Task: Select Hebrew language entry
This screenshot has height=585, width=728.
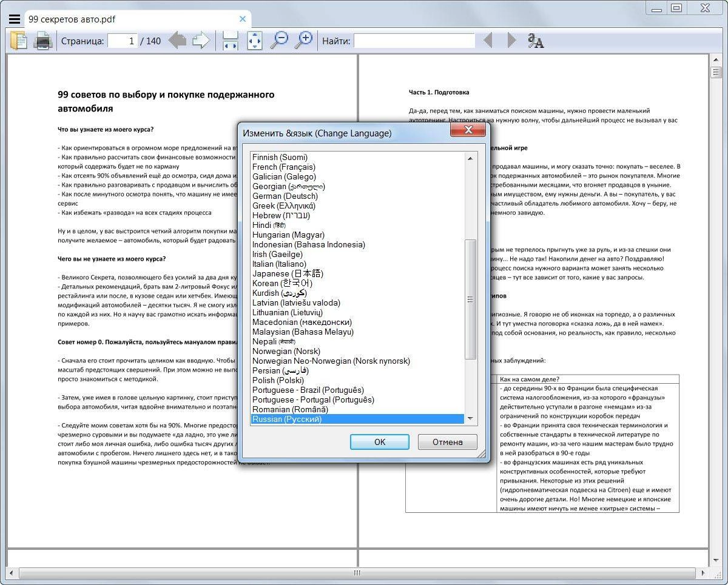Action: 357,215
